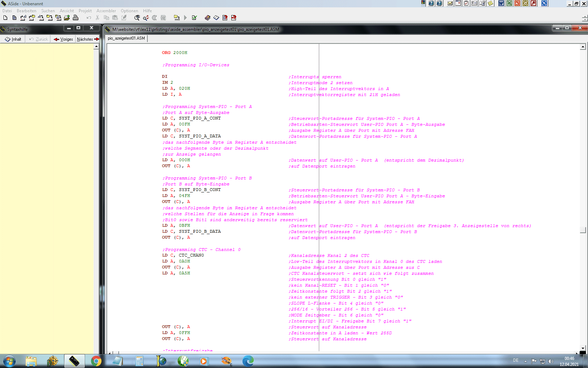Launch Word from the Office shortcut bar
Viewport: 588px width, 368px height.
click(x=501, y=4)
